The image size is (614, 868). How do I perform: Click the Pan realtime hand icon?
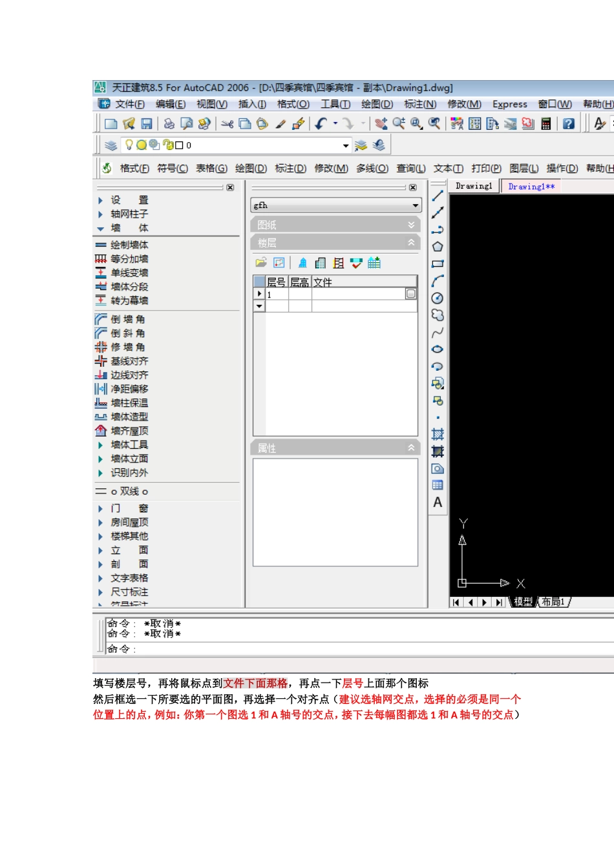tap(381, 123)
